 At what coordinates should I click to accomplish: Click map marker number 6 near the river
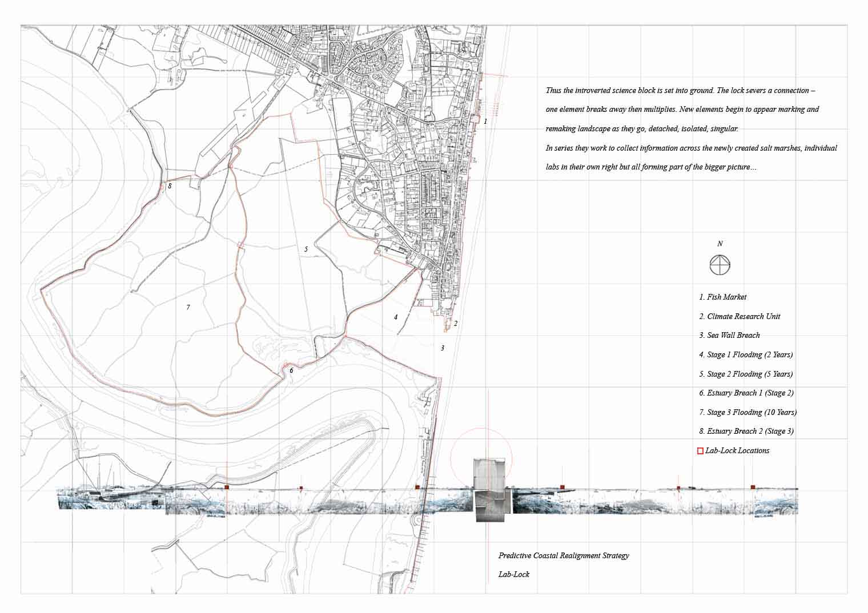(291, 370)
